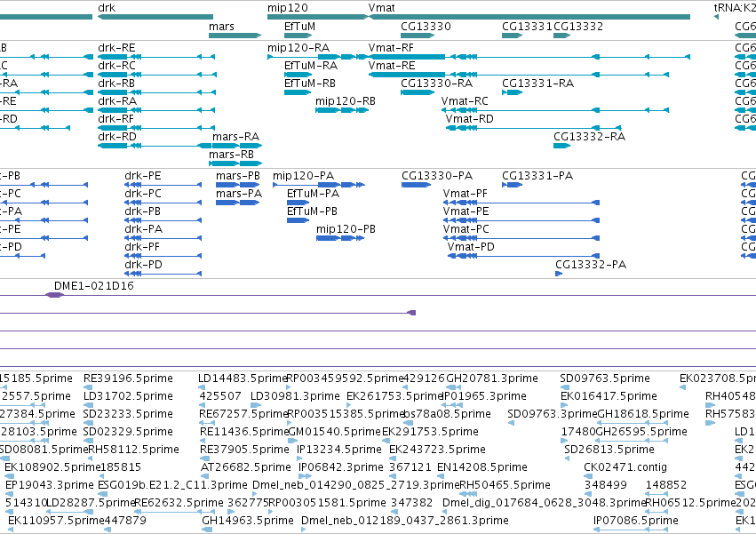Image resolution: width=756 pixels, height=534 pixels.
Task: Select the CG13330-RA transcript
Action: click(418, 92)
